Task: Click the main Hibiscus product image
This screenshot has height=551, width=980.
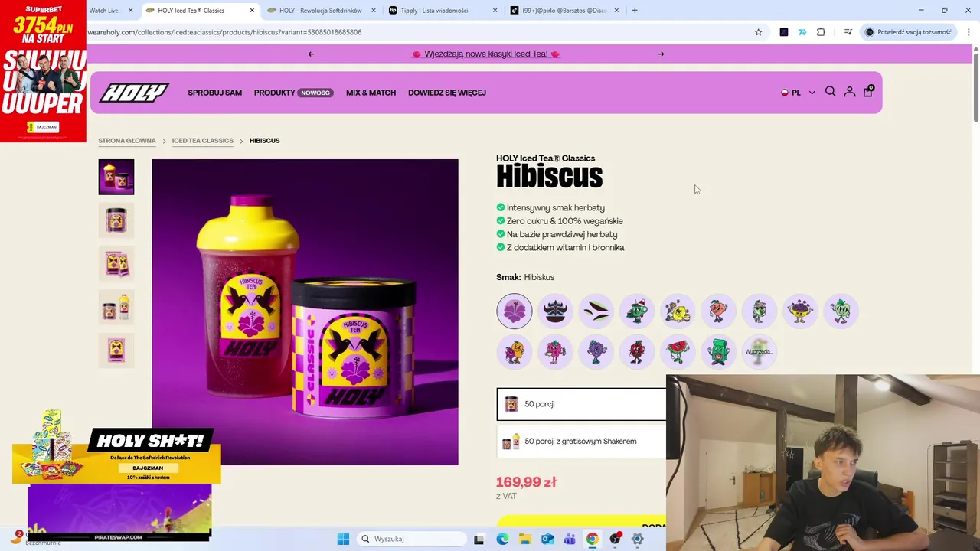Action: click(305, 312)
